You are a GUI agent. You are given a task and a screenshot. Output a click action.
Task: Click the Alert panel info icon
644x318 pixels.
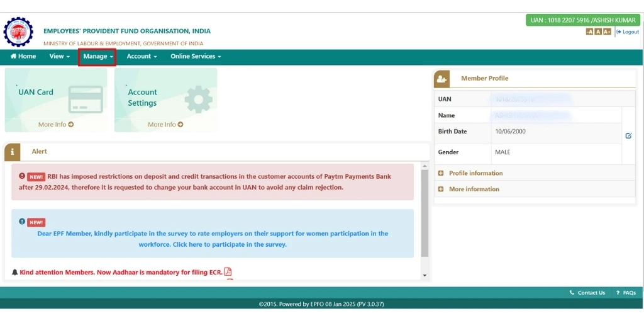(x=13, y=152)
